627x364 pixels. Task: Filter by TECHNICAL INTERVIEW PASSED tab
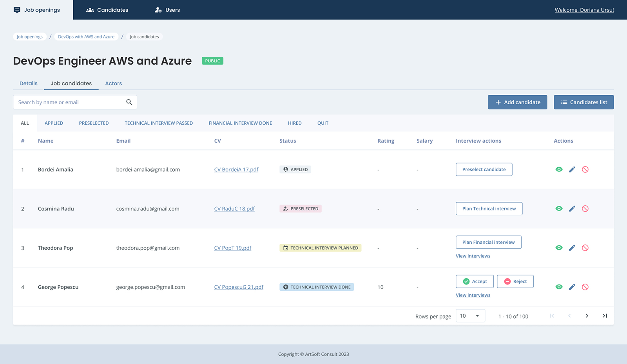pos(159,123)
